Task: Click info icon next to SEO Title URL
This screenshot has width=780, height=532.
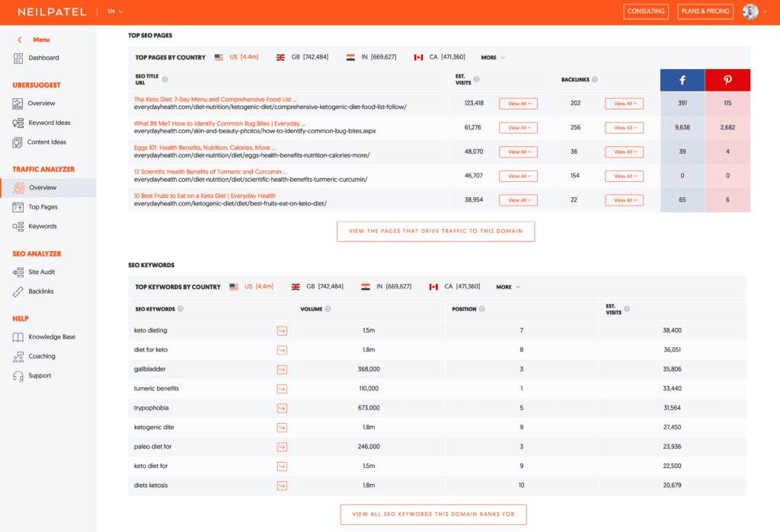Action: tap(165, 79)
